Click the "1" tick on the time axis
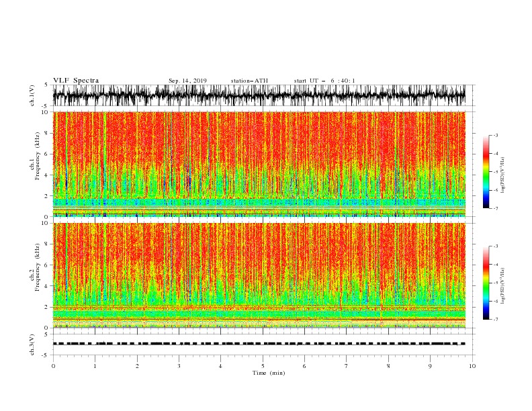Image resolution: width=532 pixels, height=411 pixels. coord(95,366)
